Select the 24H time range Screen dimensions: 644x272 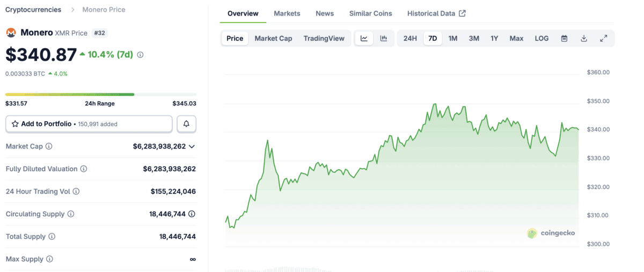[410, 39]
